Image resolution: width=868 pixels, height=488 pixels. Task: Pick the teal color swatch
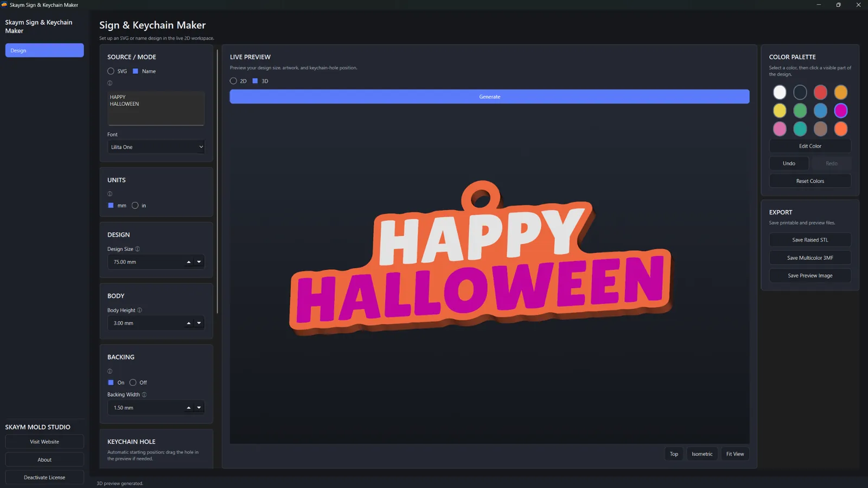[x=800, y=129]
